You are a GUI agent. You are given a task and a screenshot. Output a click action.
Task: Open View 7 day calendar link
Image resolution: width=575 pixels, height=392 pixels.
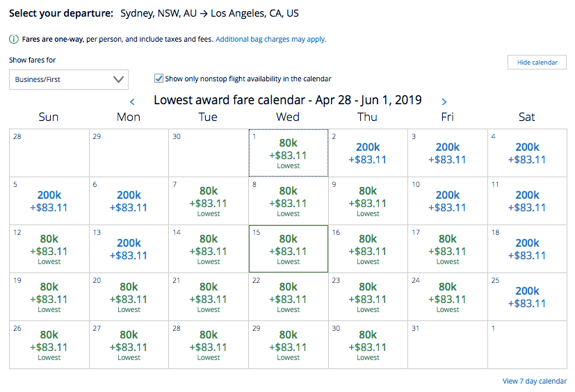(534, 381)
